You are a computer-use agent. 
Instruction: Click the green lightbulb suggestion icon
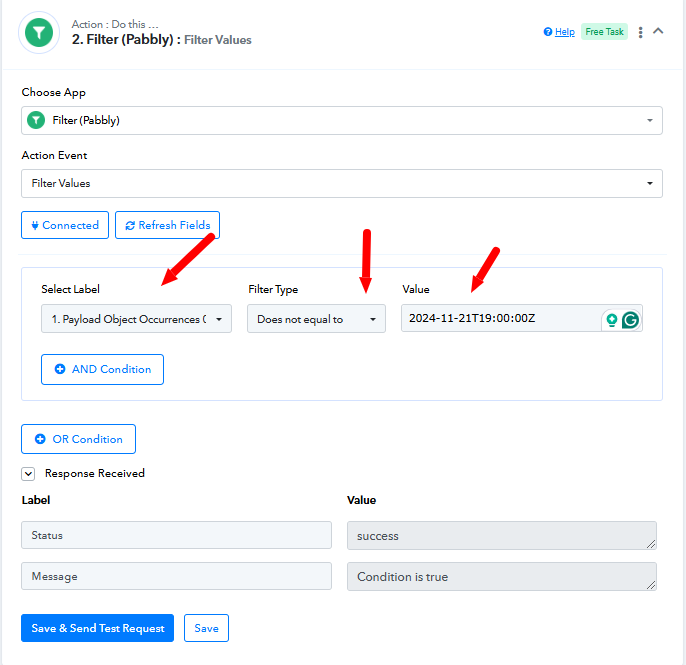(612, 320)
